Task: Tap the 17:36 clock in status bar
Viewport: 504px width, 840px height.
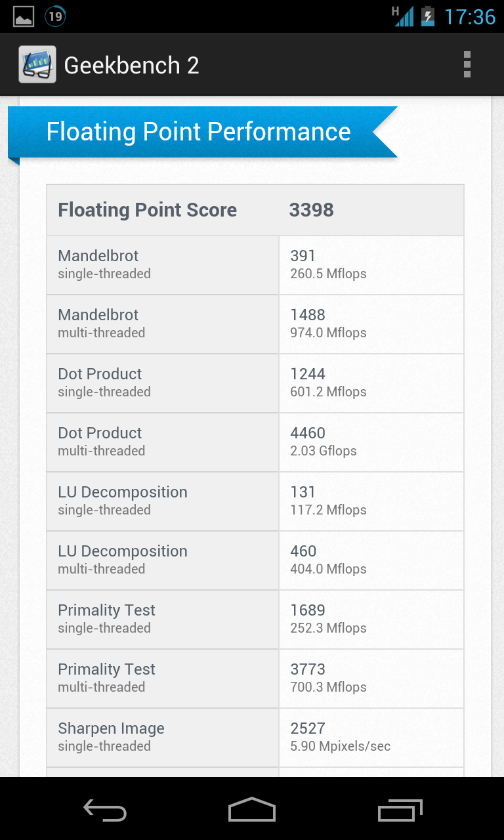Action: click(x=470, y=16)
